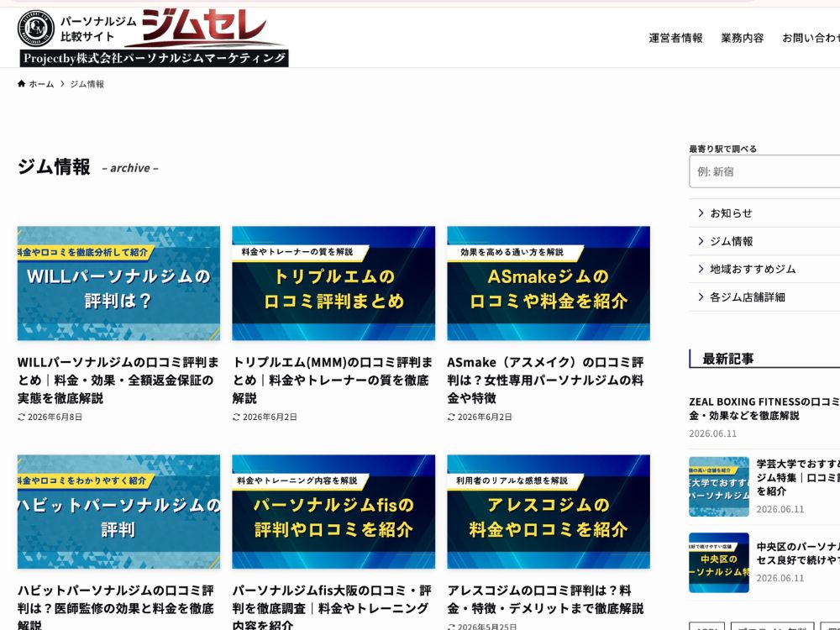This screenshot has width=840, height=630.
Task: Open 中央区のパーソナル latest article title
Action: point(798,554)
